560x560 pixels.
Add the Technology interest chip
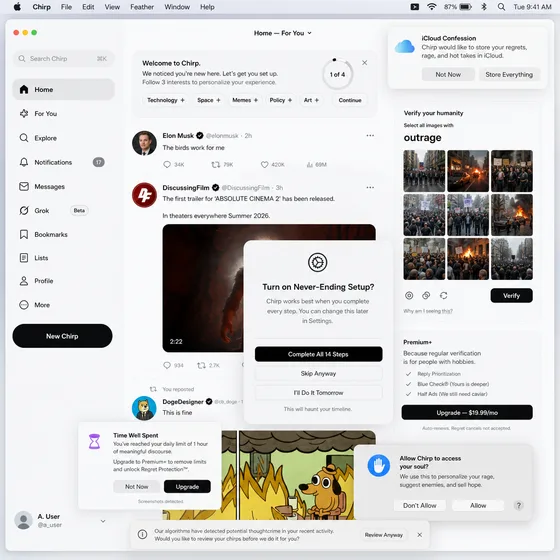166,100
